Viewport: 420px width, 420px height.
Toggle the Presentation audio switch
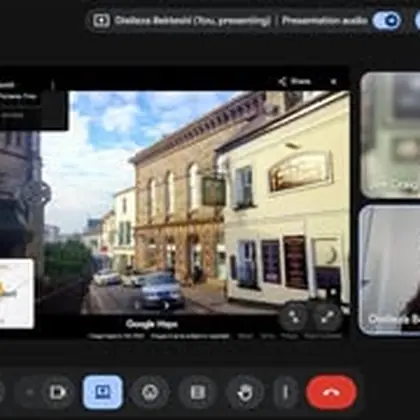pos(386,21)
